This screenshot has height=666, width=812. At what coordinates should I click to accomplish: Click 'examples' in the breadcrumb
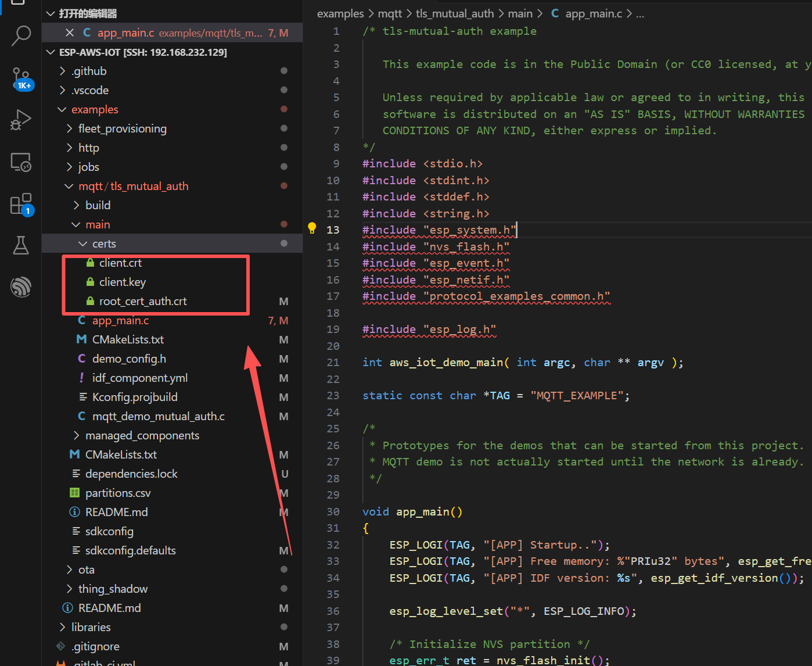click(340, 13)
